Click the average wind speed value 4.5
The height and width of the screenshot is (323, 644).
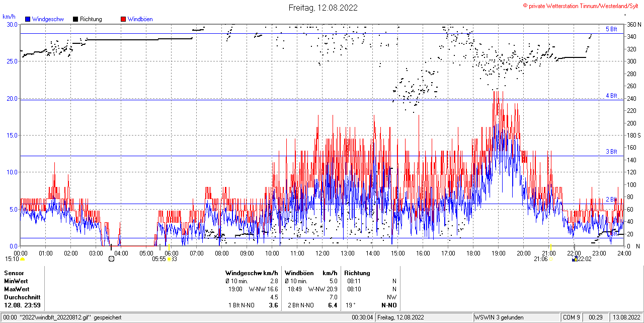(x=274, y=297)
